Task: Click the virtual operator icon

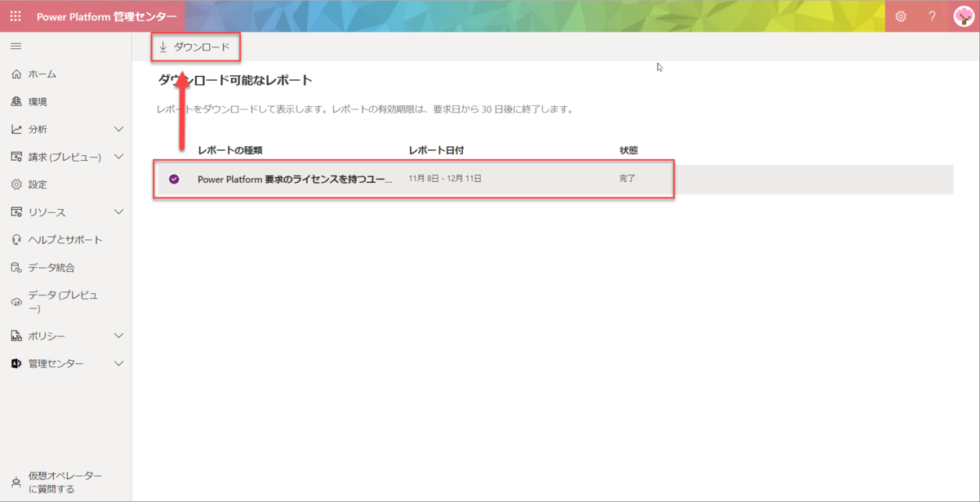Action: (16, 482)
